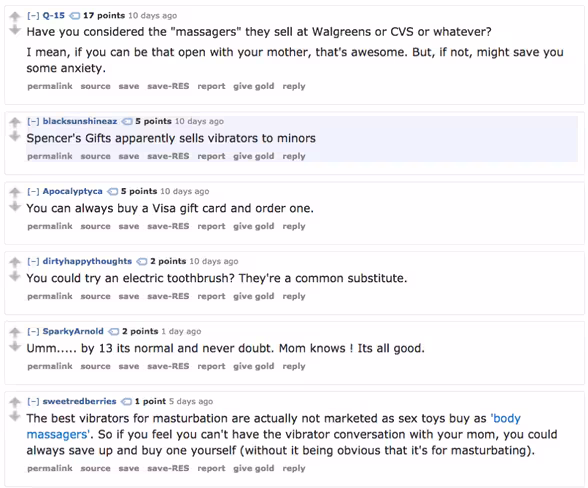Downvote Apocalyptyca's comment
The width and height of the screenshot is (588, 488).
(x=15, y=206)
